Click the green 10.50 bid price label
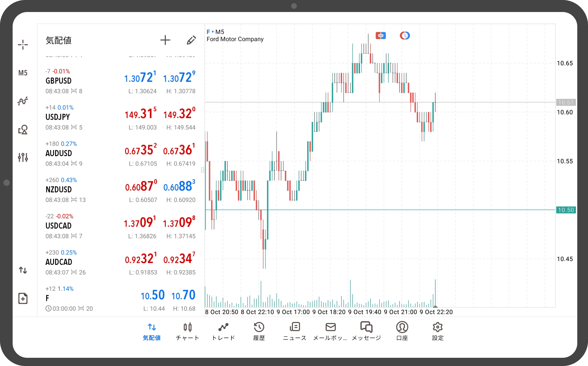588x366 pixels. [x=566, y=210]
